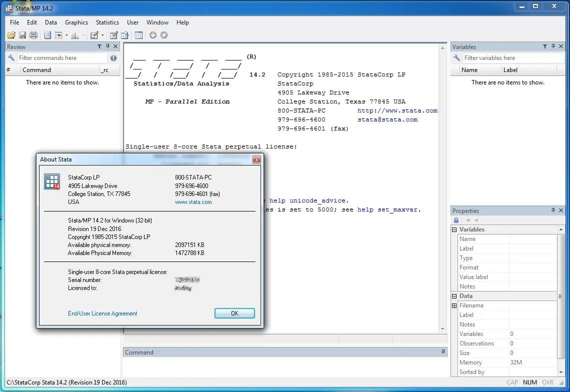The width and height of the screenshot is (570, 392).
Task: Click the Label column header in Variables
Action: coord(529,70)
